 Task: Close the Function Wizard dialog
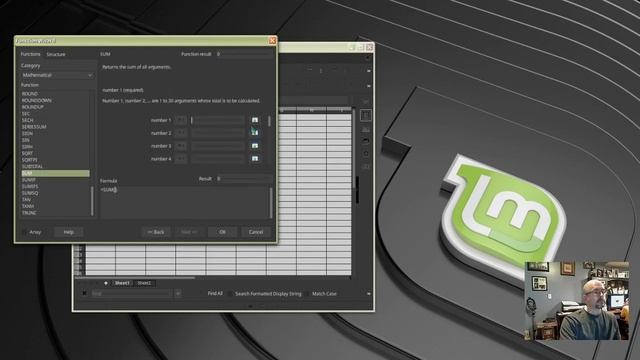point(272,40)
